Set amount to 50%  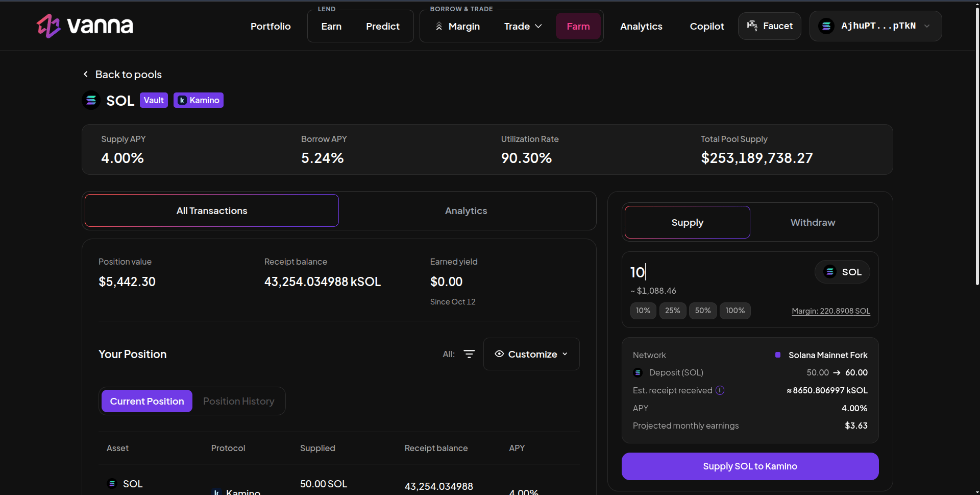(x=703, y=311)
